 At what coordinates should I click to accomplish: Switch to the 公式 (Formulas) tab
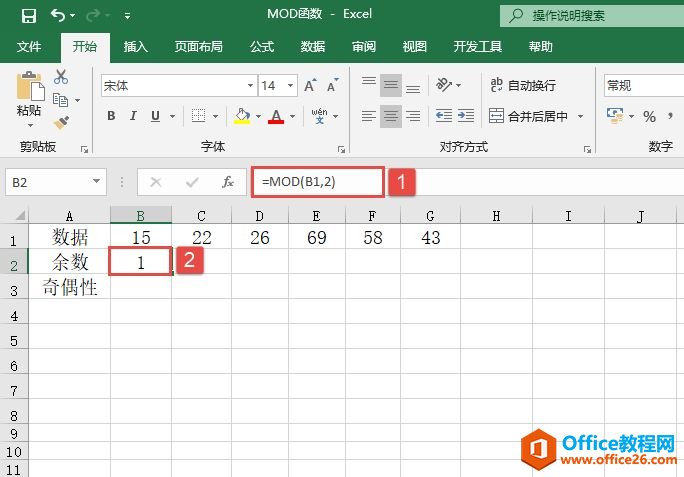click(262, 47)
